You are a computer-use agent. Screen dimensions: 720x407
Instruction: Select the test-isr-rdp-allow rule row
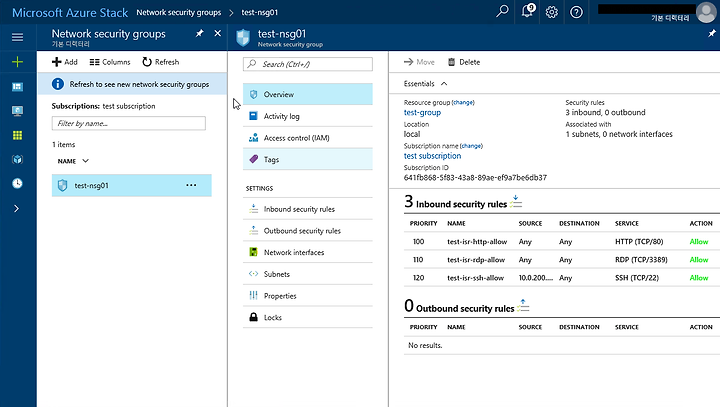pos(562,260)
